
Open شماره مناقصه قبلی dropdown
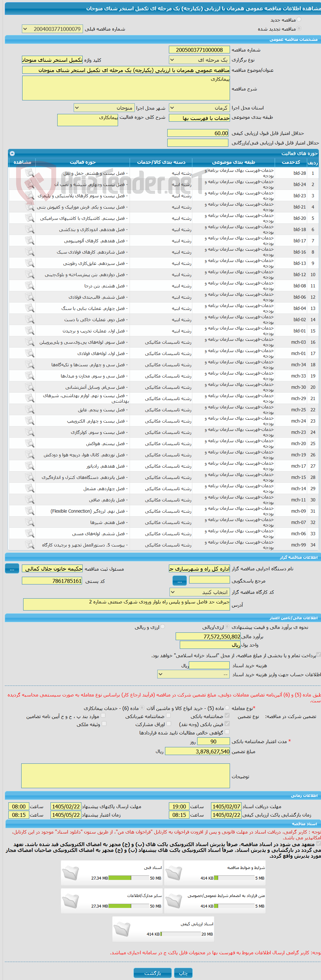52,29
